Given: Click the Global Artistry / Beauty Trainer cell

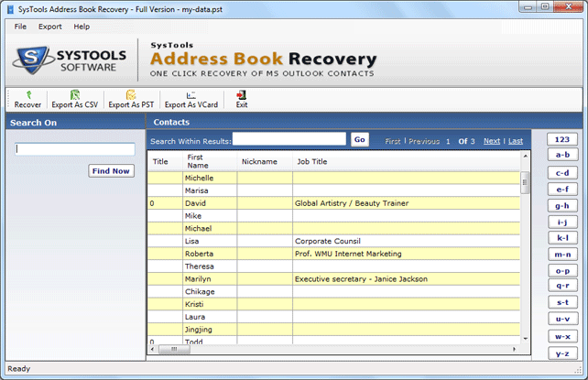Looking at the screenshot, I should (406, 203).
